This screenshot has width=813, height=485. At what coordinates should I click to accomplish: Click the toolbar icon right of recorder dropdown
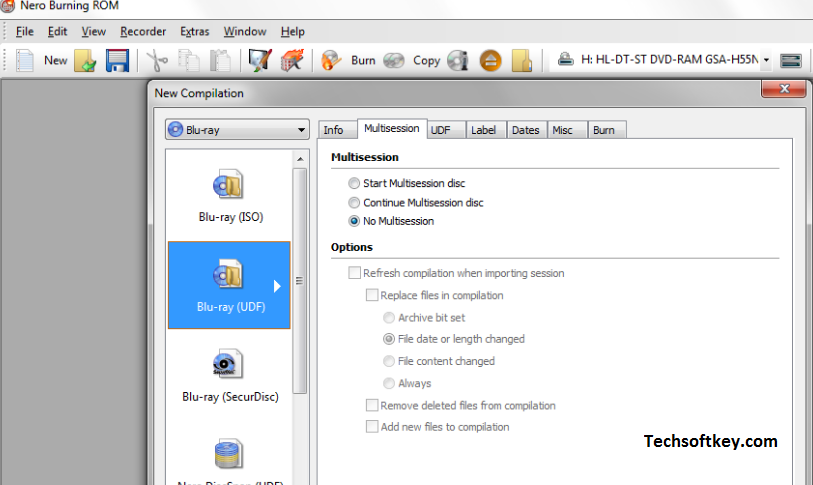(791, 61)
